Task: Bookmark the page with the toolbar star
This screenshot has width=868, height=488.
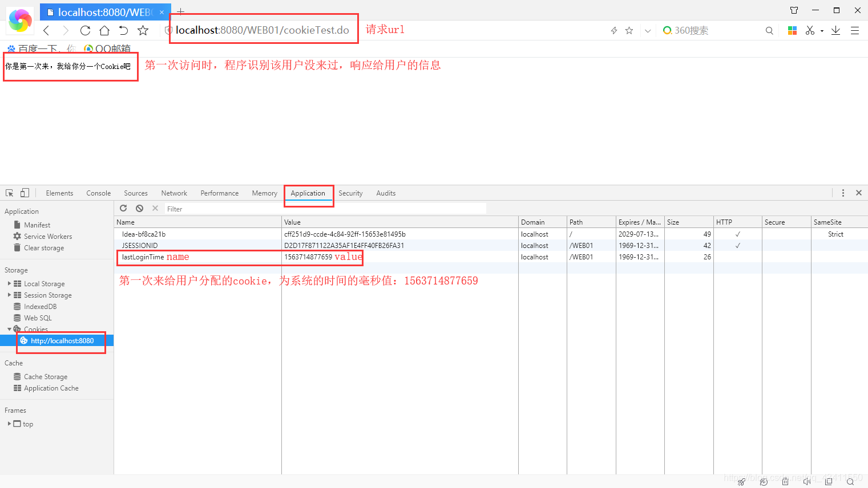Action: coord(143,30)
